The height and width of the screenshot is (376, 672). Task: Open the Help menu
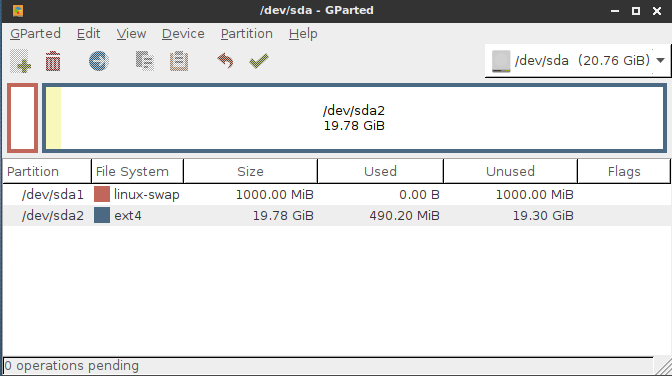[x=303, y=34]
